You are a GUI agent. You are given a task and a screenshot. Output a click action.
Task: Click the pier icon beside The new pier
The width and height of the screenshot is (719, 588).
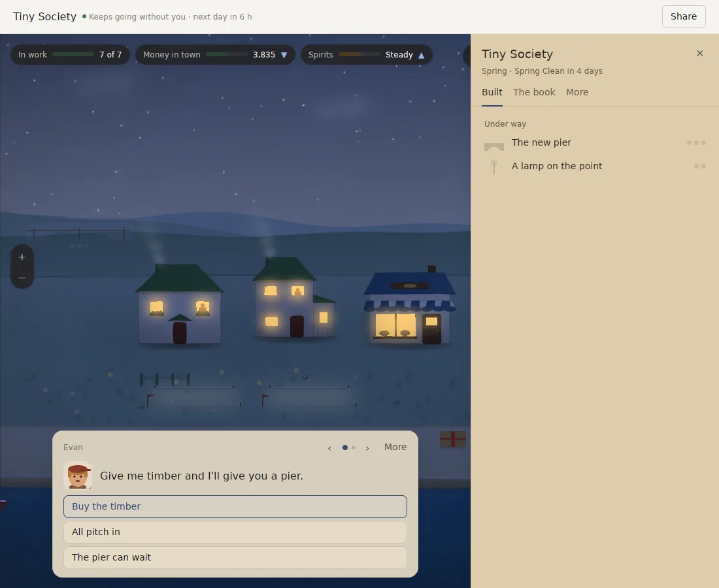pos(494,146)
